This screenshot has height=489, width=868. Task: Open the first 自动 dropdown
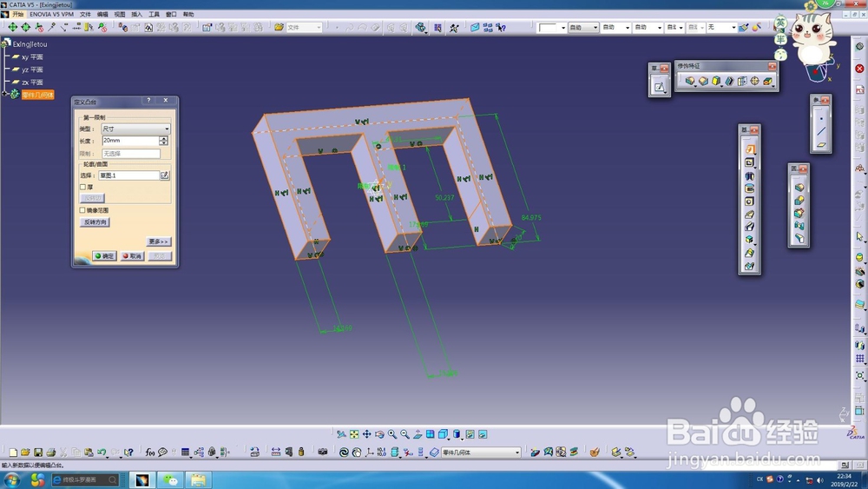click(x=583, y=27)
